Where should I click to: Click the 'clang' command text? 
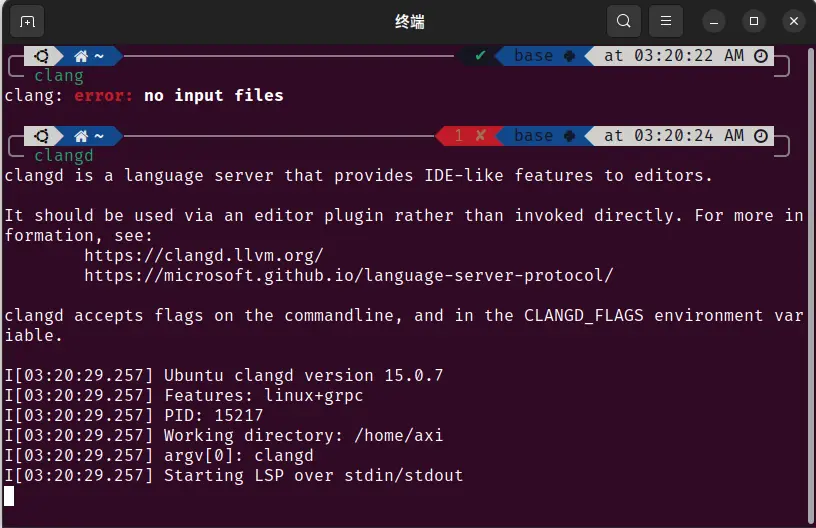[59, 76]
